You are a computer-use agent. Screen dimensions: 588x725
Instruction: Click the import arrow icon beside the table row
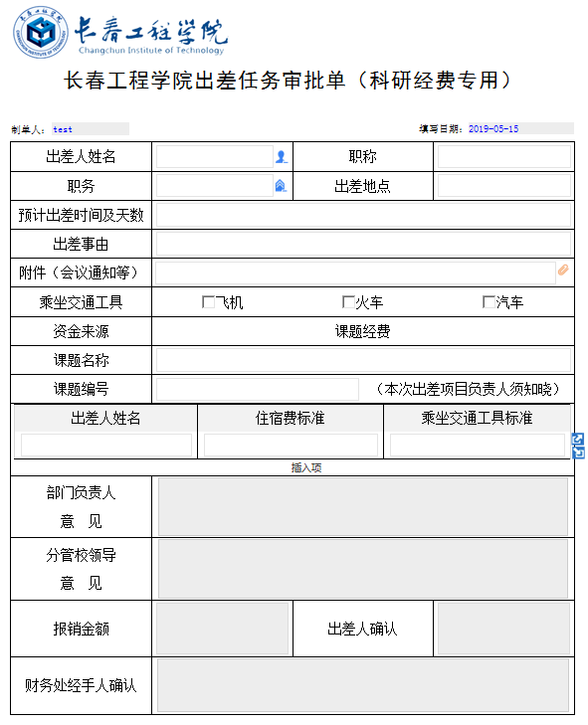click(578, 453)
